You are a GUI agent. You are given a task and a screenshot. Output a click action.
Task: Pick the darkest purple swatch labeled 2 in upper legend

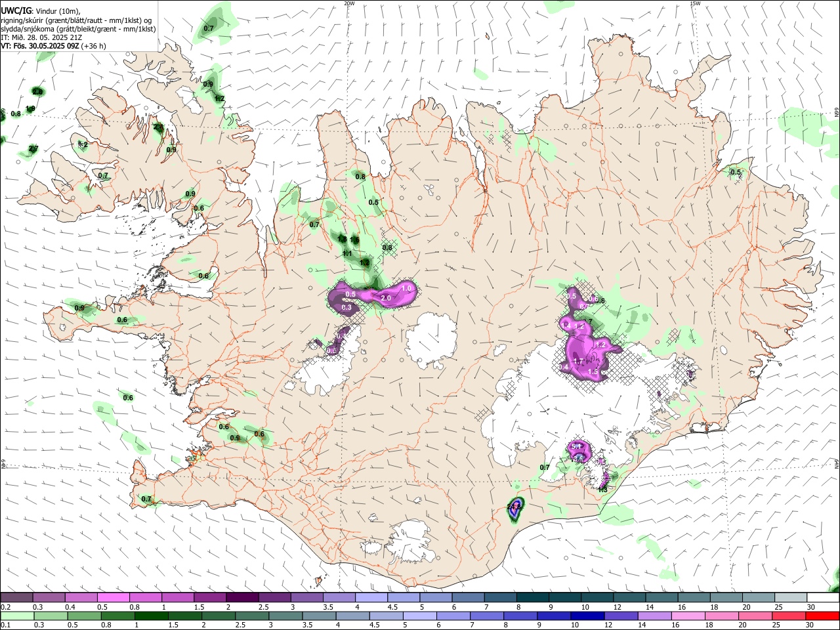click(241, 598)
